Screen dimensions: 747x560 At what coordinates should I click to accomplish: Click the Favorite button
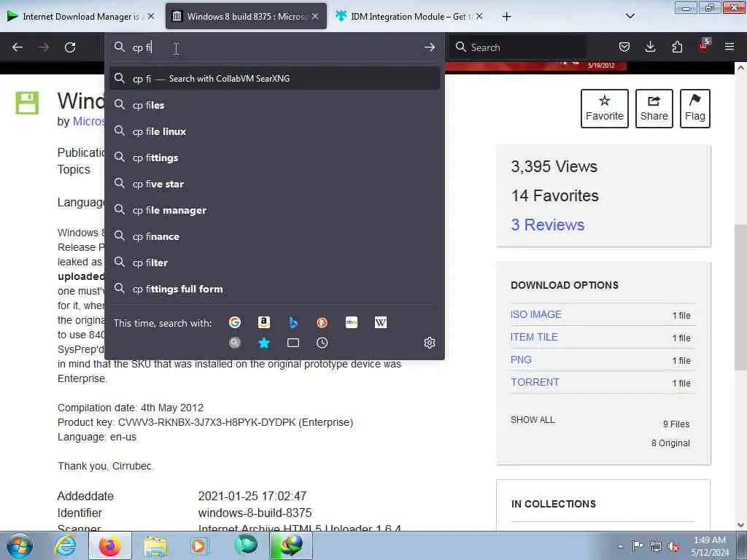[x=605, y=109]
